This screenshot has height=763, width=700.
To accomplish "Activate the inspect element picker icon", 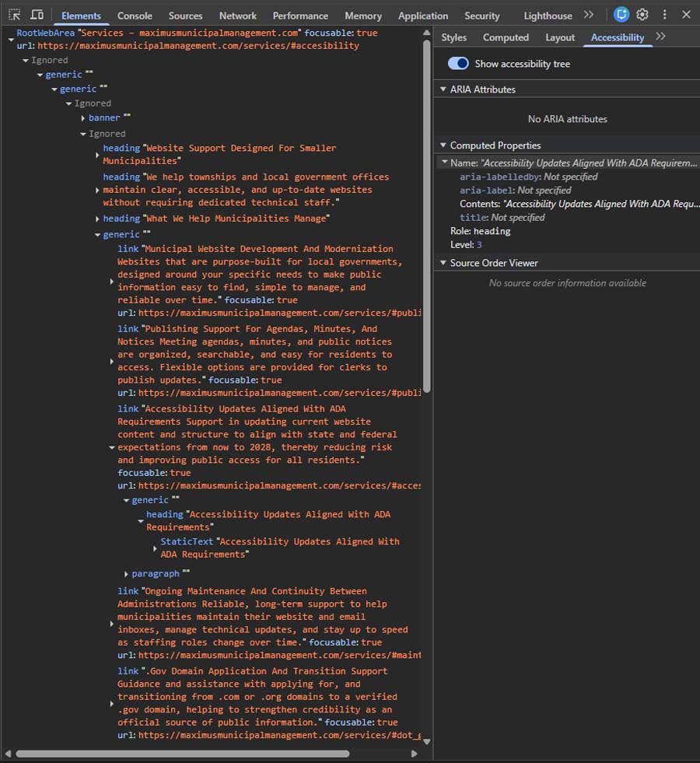I will click(15, 15).
